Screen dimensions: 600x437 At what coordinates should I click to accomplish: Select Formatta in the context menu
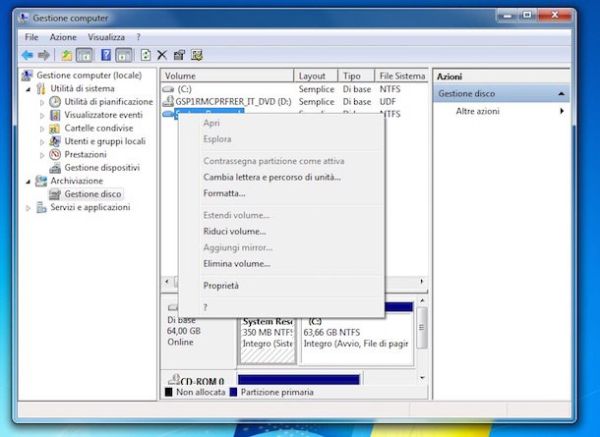coord(224,193)
